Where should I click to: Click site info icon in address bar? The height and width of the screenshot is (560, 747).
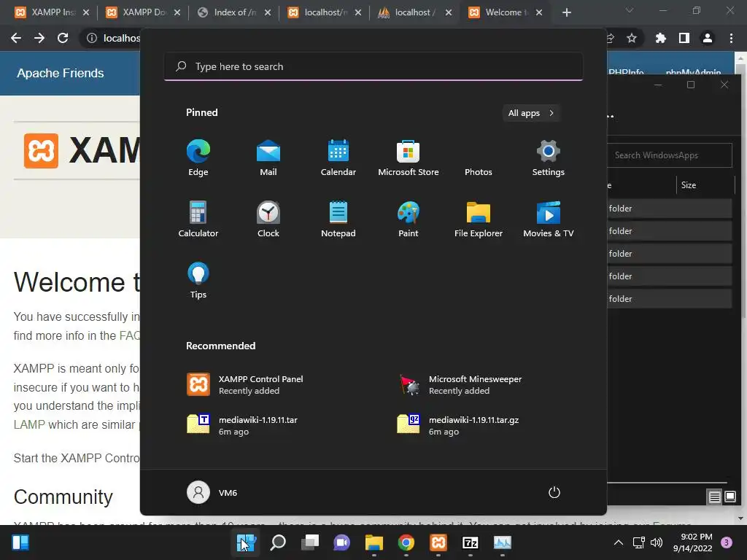pos(91,38)
